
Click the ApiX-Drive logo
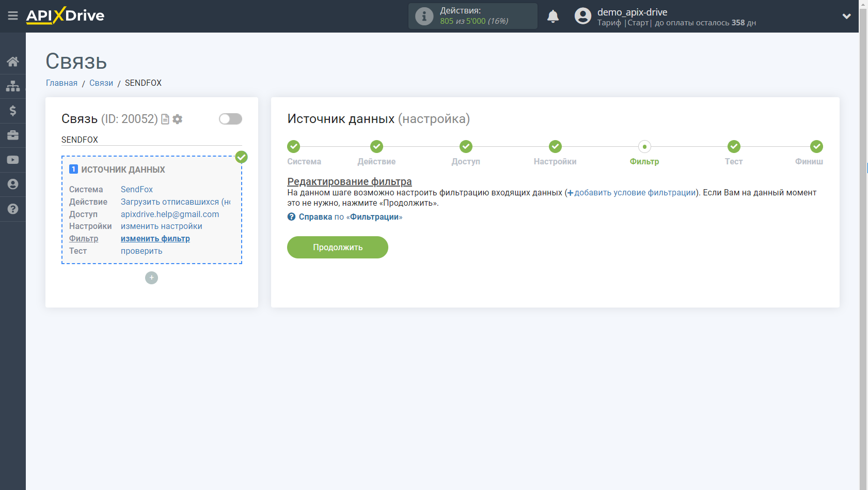coord(65,16)
